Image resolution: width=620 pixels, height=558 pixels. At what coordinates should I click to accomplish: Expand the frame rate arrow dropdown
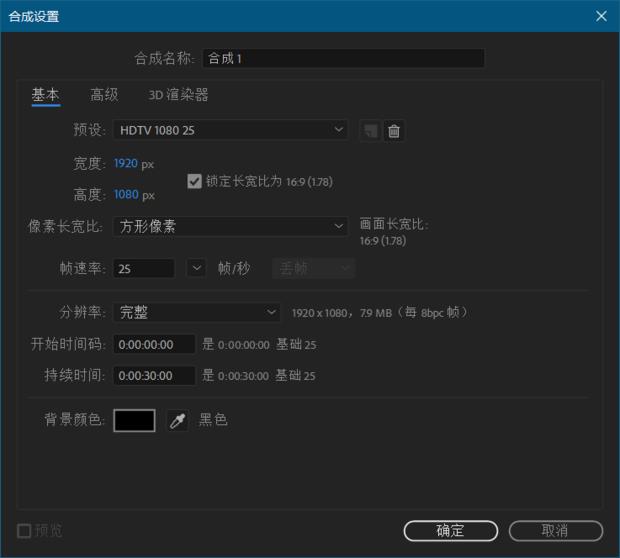[x=196, y=269]
